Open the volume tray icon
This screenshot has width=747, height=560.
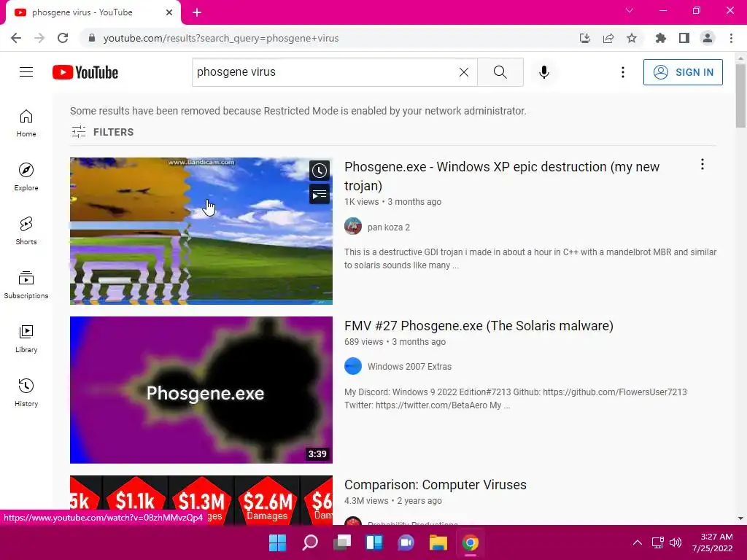coord(676,542)
